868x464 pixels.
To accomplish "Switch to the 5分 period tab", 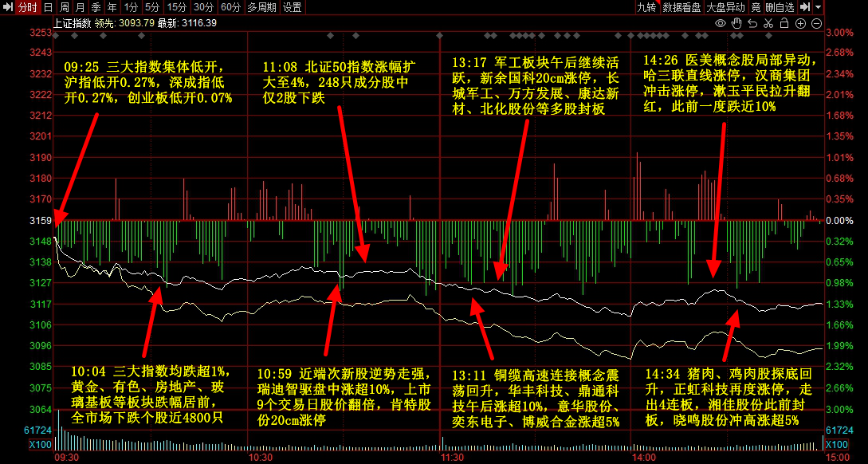I will point(151,7).
